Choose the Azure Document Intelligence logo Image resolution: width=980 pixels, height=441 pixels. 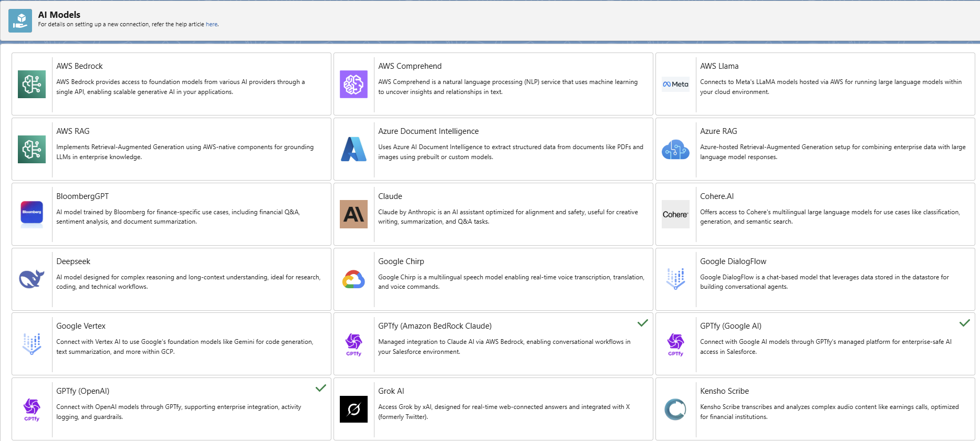353,149
